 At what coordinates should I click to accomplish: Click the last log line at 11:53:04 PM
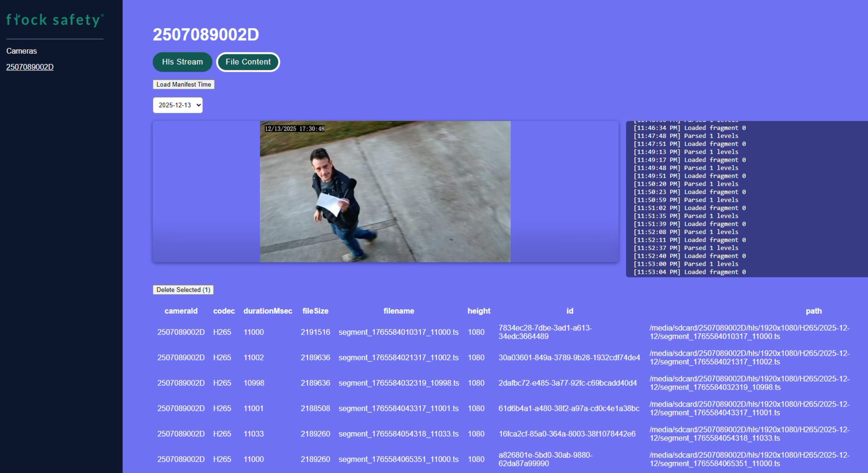689,272
